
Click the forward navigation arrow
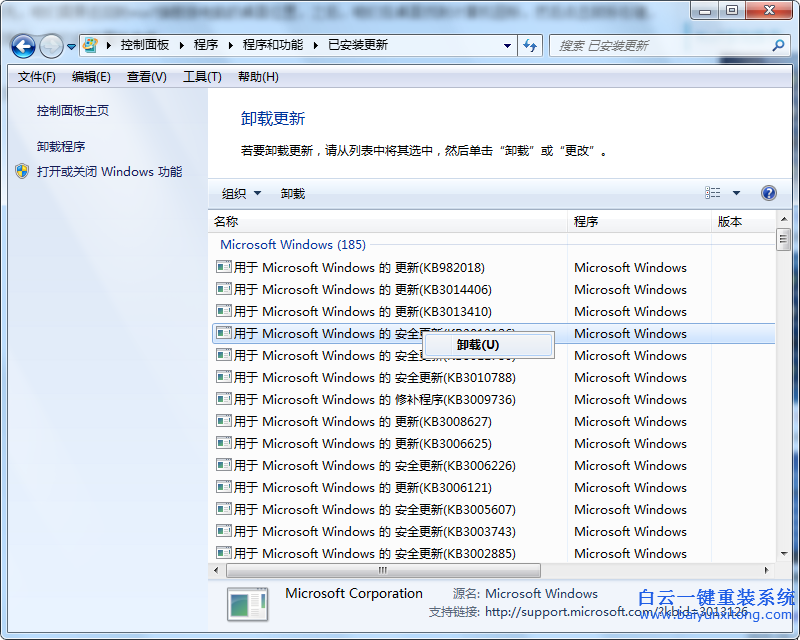point(50,46)
